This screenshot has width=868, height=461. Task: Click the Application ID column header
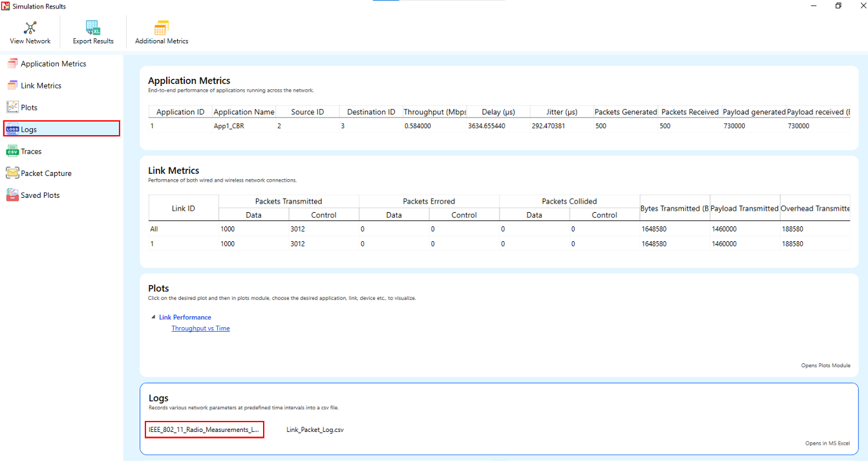click(x=180, y=112)
